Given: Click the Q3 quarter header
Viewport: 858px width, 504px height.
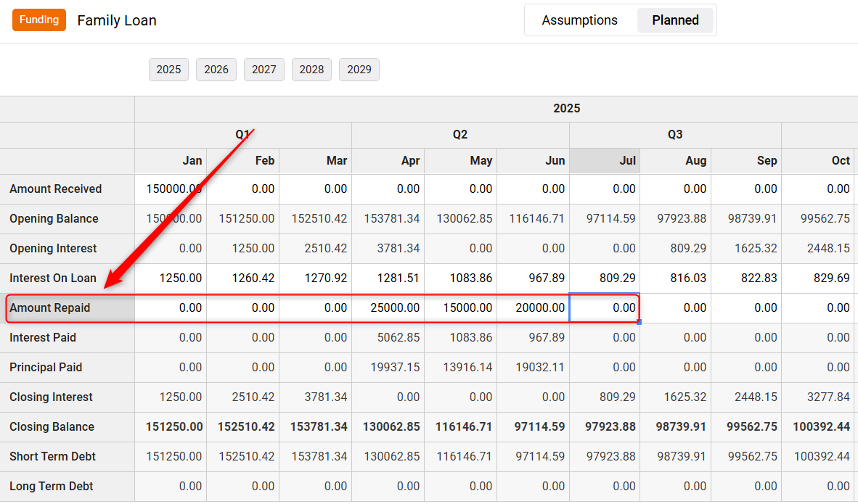Looking at the screenshot, I should 675,135.
